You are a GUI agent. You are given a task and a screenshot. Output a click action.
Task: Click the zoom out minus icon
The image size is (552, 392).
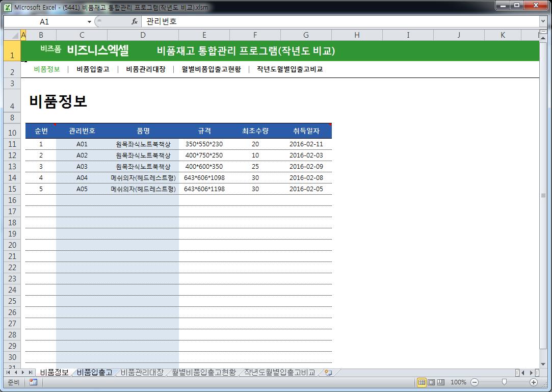pos(475,382)
